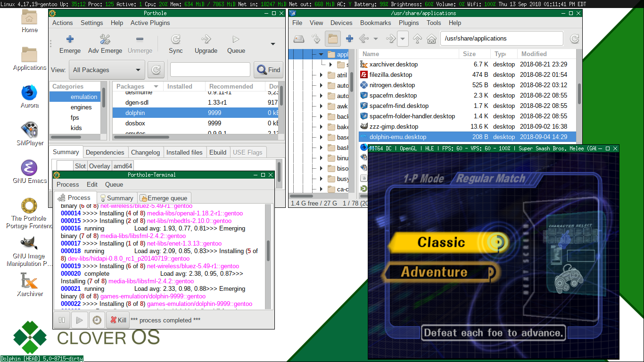Click the Sync toolbar icon in Porthole
This screenshot has width=644, height=362.
click(x=175, y=39)
